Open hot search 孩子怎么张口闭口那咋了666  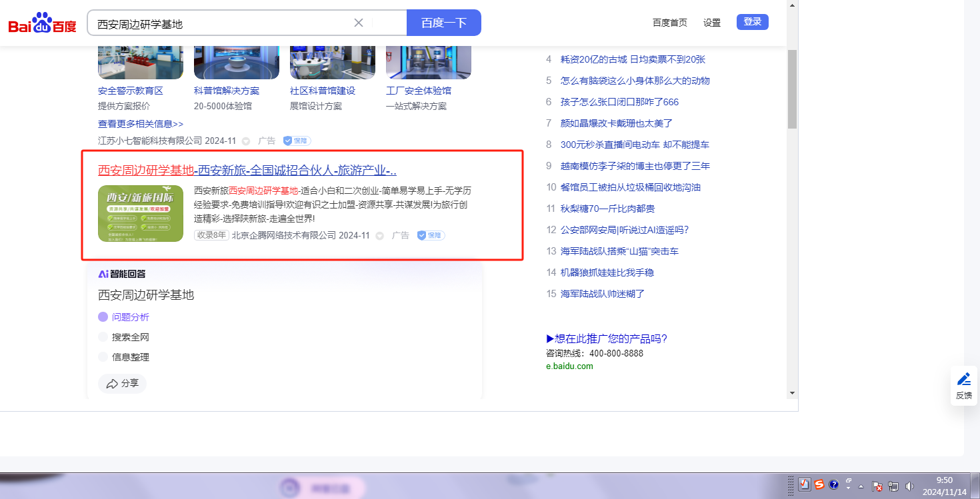[619, 102]
